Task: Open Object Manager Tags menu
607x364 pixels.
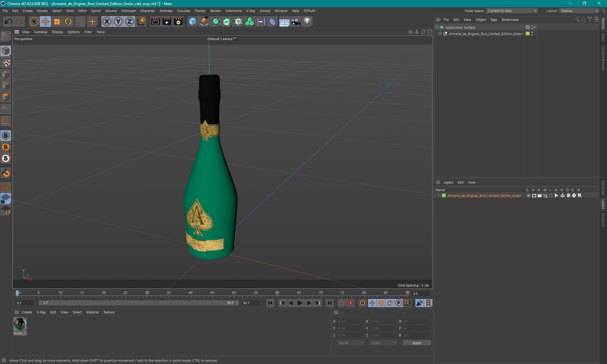Action: click(494, 20)
